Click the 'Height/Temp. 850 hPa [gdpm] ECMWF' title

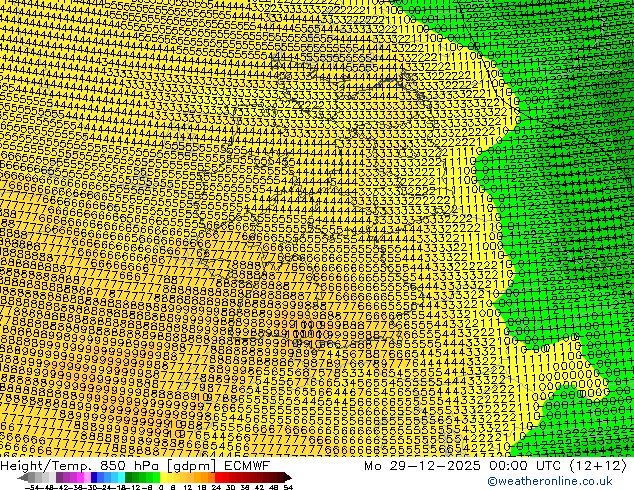pyautogui.click(x=135, y=466)
